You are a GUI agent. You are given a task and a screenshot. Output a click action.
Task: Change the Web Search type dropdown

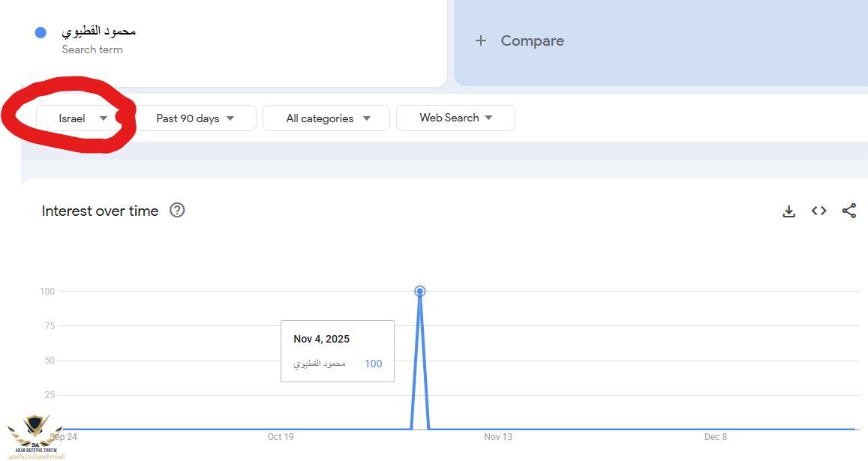pos(455,118)
